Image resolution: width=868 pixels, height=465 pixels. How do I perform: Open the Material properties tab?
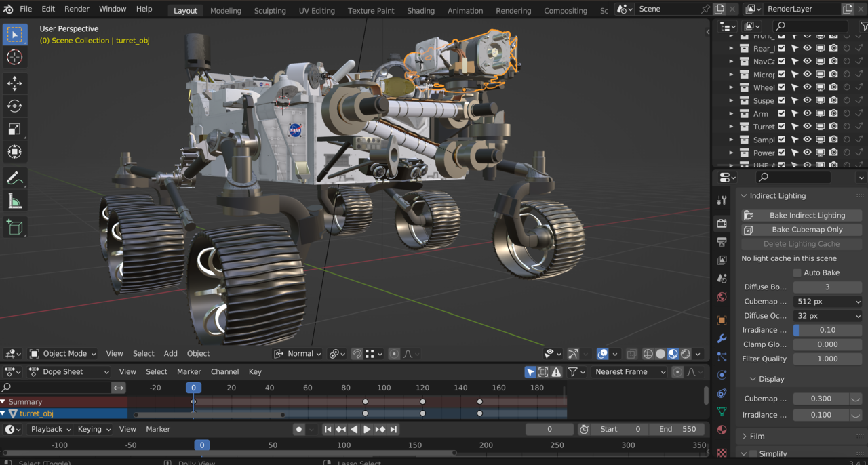[x=722, y=430]
